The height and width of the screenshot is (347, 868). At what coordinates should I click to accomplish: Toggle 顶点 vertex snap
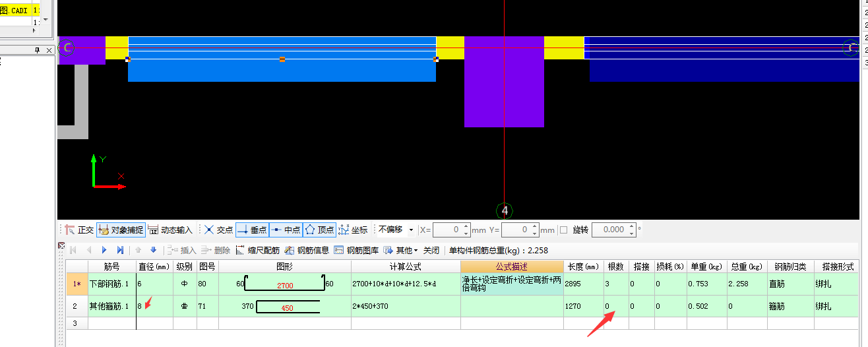pyautogui.click(x=319, y=230)
